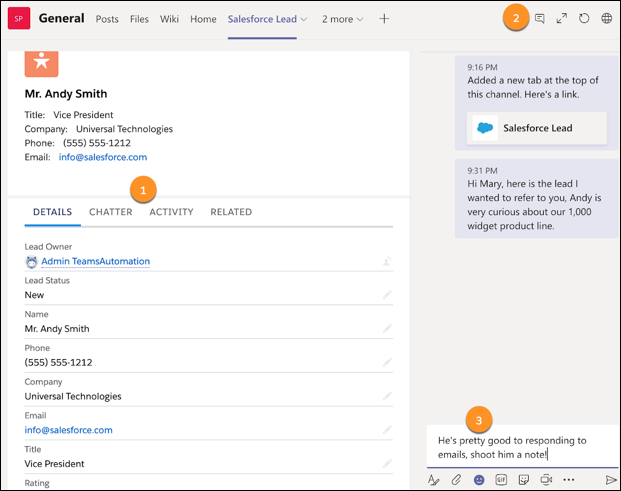Image resolution: width=621 pixels, height=491 pixels.
Task: Click the orange lead record icon
Action: [42, 63]
